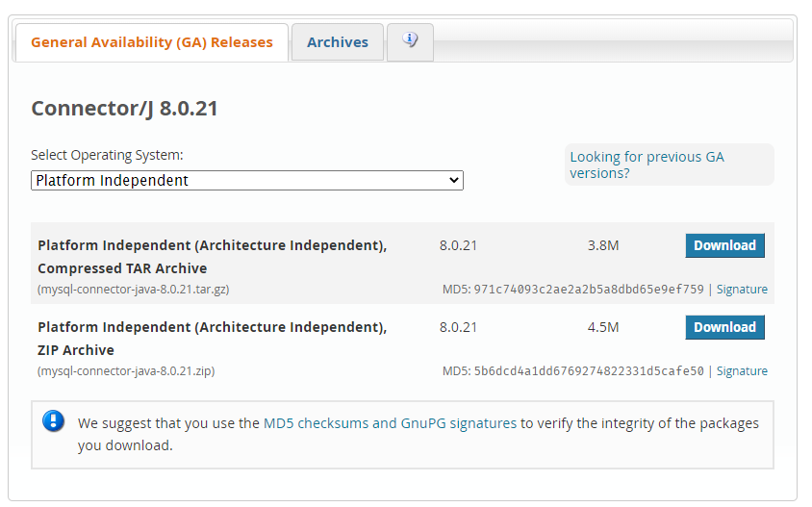Viewport: 812px width, 507px height.
Task: Select filename mysql-connector-java-8.0.21.zip
Action: [x=126, y=371]
